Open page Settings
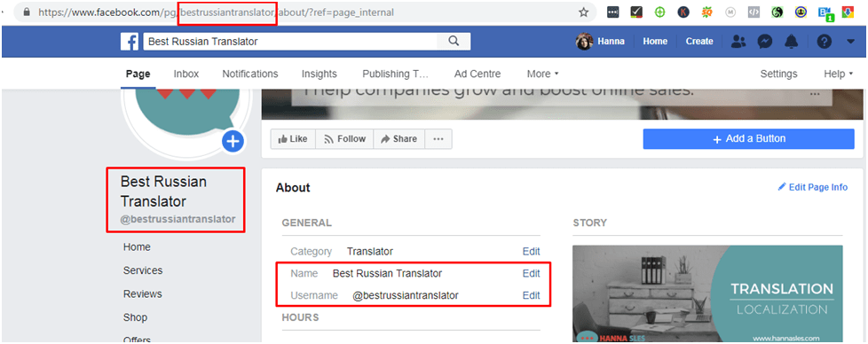Screen dimensions: 868x344 point(778,74)
